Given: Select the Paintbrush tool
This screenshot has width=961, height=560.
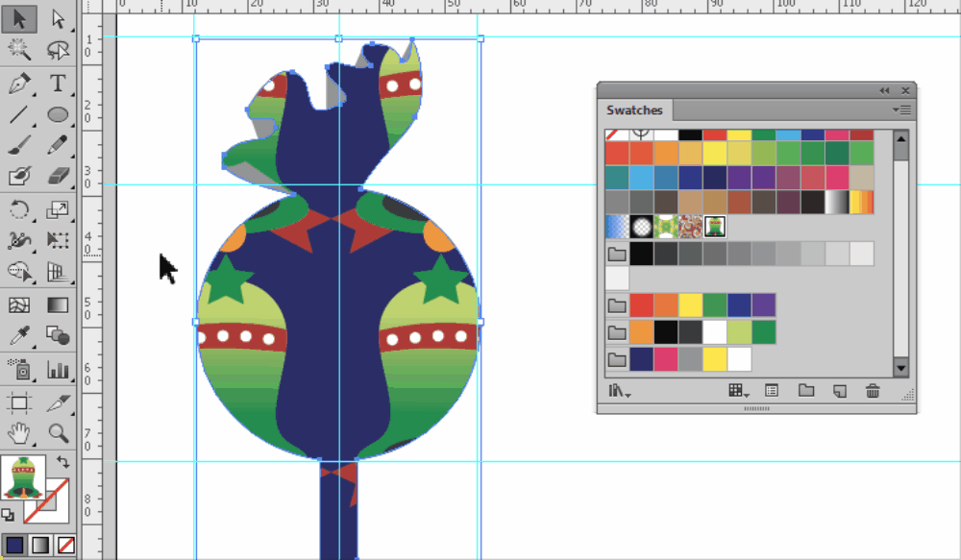Looking at the screenshot, I should coord(19,145).
